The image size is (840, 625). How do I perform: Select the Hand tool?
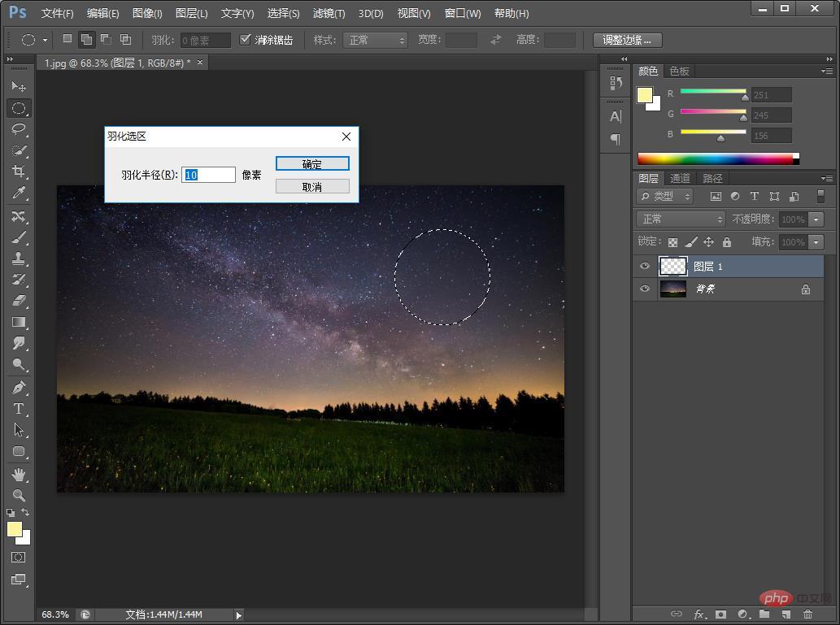(x=19, y=475)
